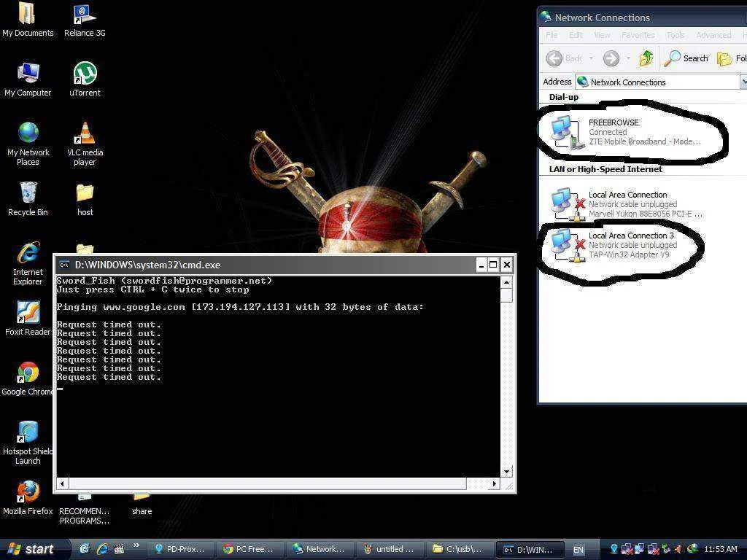Click the cmd.exe title bar icon

(x=64, y=265)
